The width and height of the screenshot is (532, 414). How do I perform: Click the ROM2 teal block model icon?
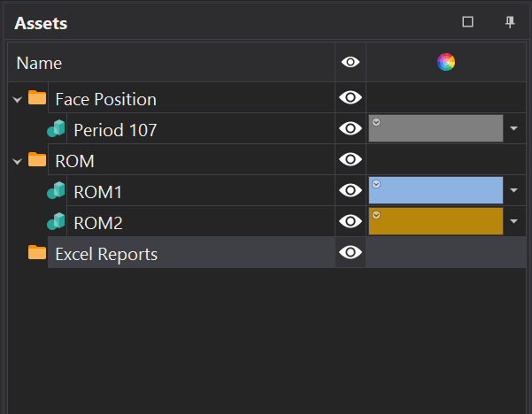[56, 222]
